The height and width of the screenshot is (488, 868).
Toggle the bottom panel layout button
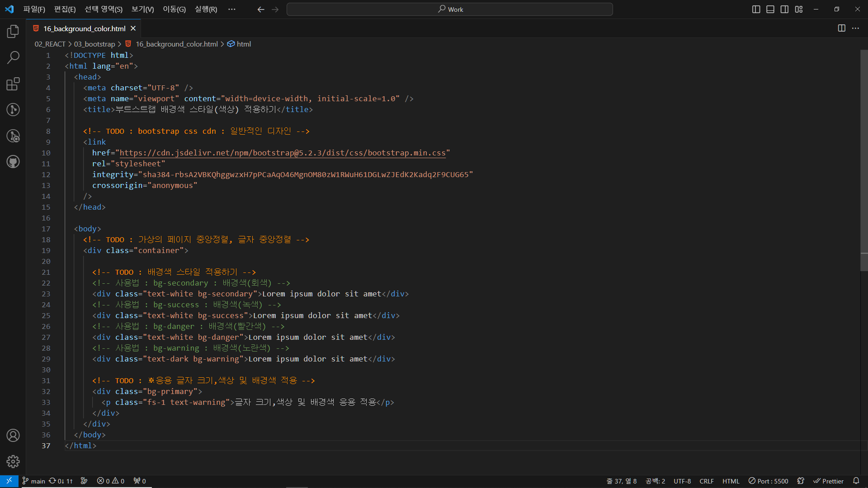(x=770, y=9)
